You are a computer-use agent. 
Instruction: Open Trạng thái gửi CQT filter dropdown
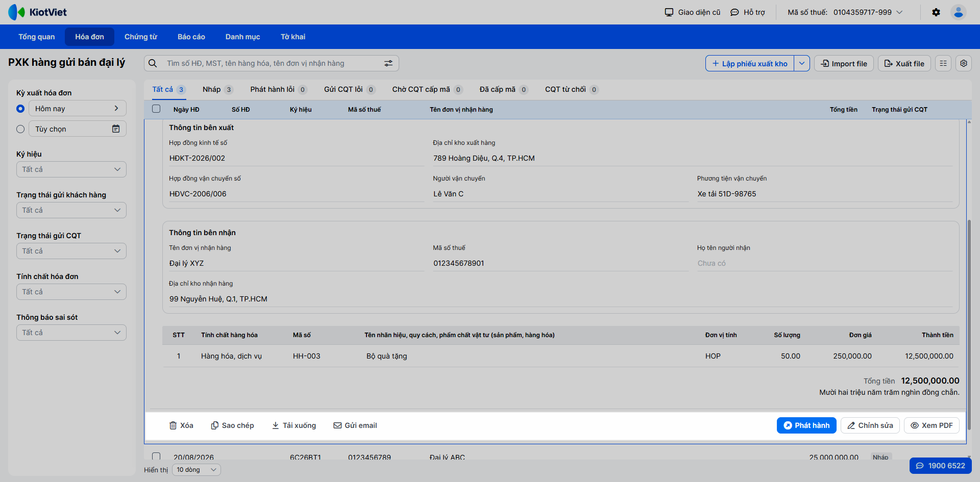71,251
